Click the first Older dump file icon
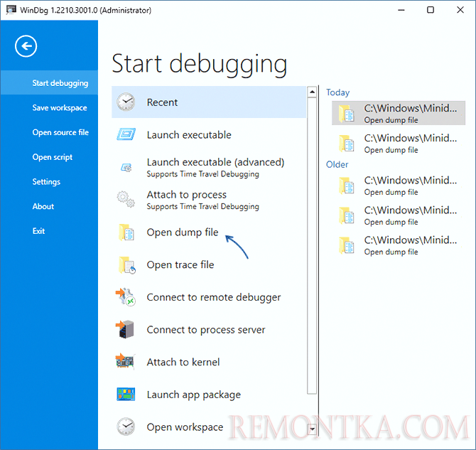Screen dimensions: 476x450 [x=347, y=186]
